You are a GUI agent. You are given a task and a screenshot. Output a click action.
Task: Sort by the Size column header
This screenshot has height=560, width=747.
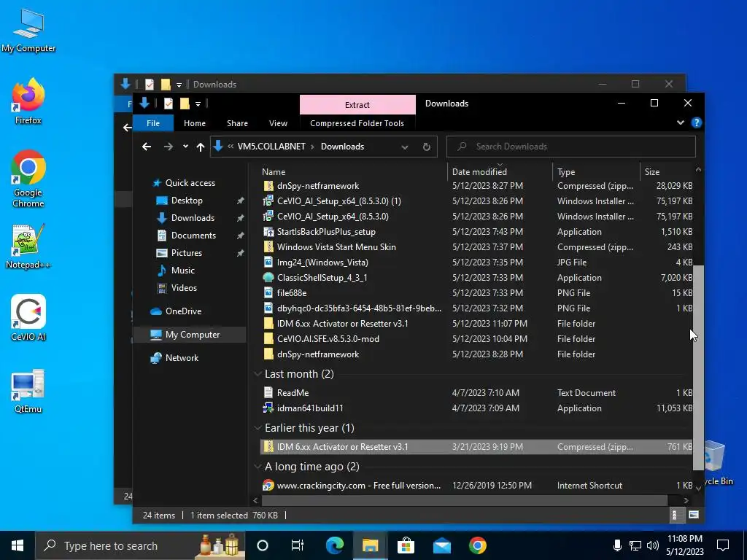651,172
